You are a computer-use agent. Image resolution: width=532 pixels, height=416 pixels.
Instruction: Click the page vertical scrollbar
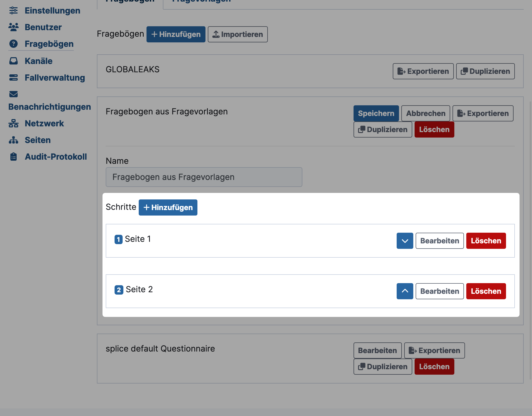coord(530,240)
